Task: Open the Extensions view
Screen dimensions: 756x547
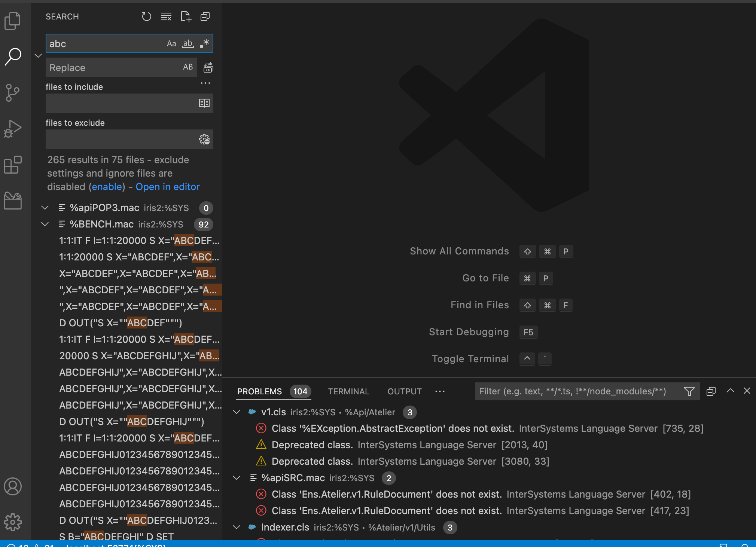Action: 13,165
